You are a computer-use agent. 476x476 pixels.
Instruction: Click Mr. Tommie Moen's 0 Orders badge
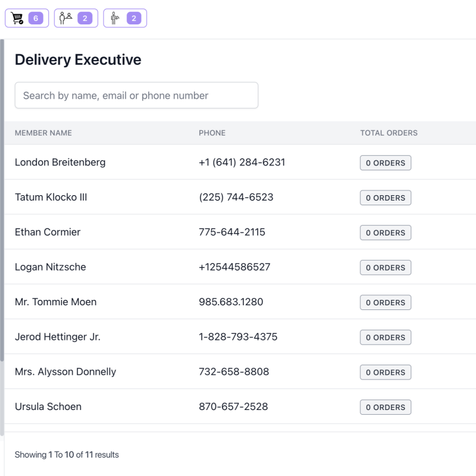[385, 302]
